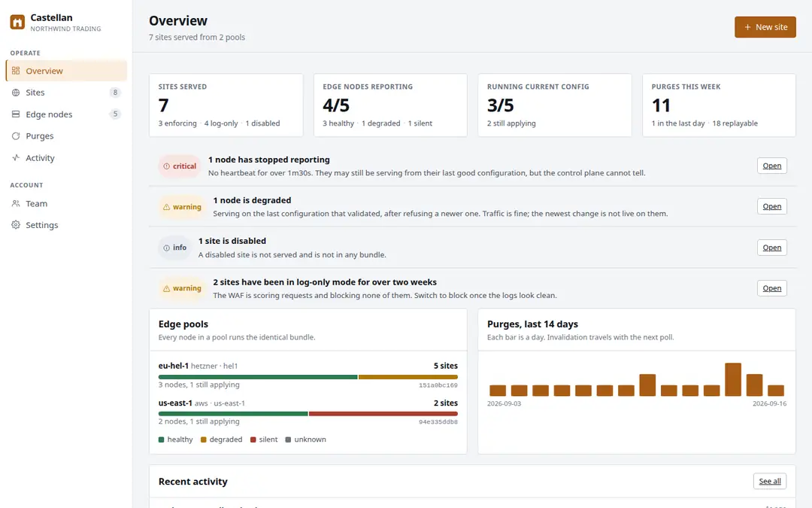812x508 pixels.
Task: Open the Overview page in sidebar
Action: tap(66, 71)
